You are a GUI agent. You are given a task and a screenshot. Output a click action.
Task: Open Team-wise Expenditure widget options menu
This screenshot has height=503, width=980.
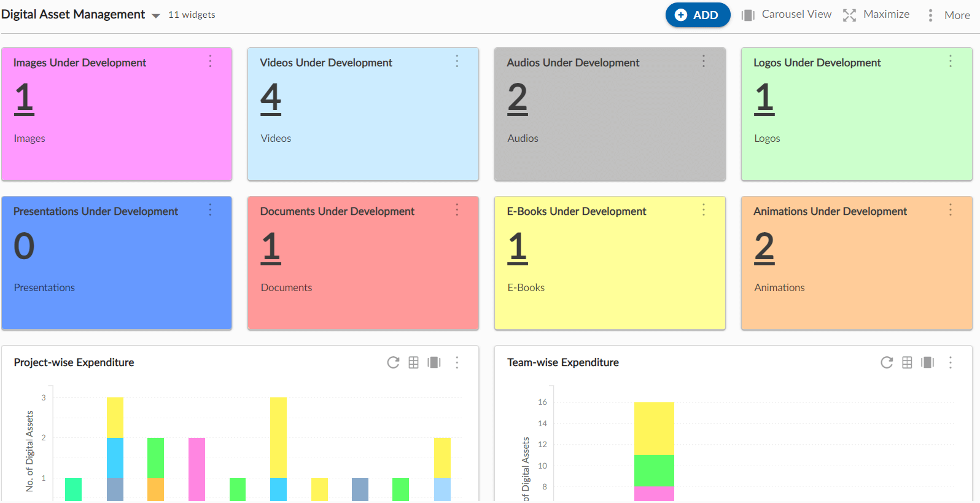950,362
